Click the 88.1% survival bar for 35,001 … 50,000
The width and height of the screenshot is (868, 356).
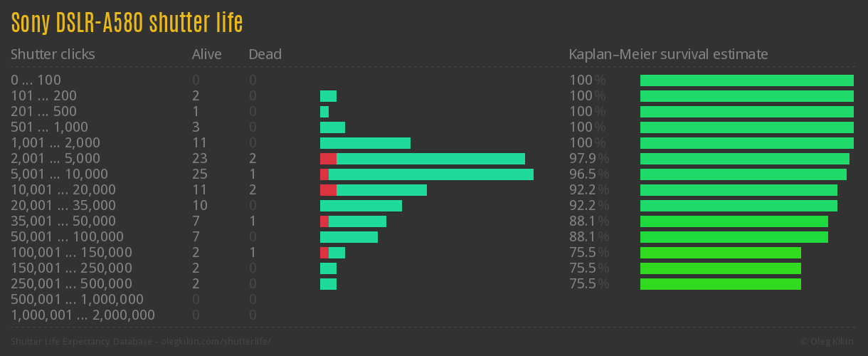click(x=734, y=221)
